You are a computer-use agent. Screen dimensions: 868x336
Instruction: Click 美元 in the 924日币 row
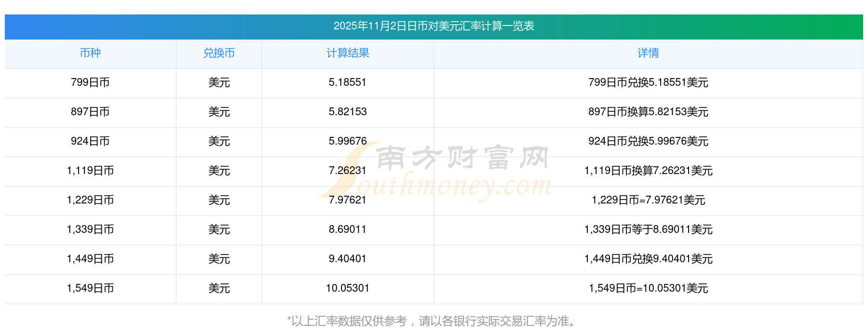coord(219,141)
